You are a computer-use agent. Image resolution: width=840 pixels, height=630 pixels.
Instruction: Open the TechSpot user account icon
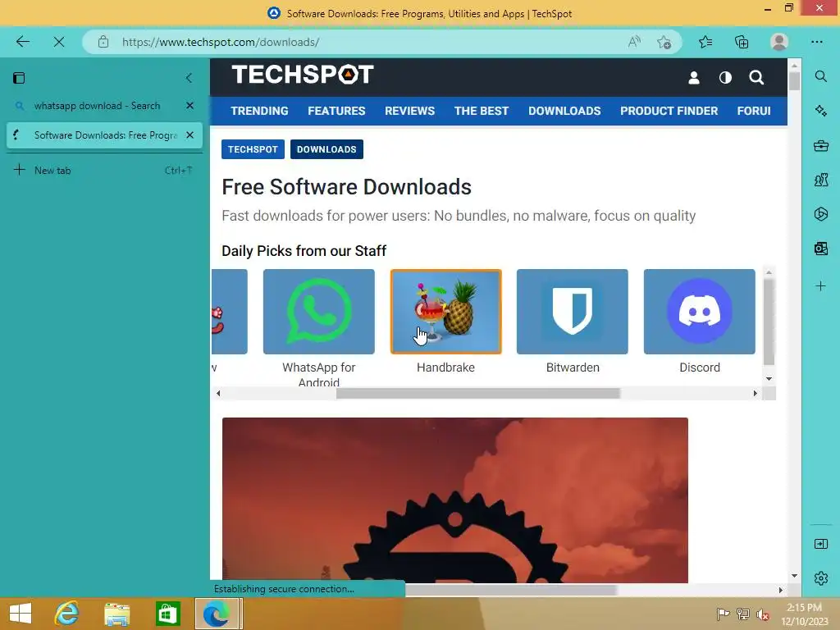694,78
